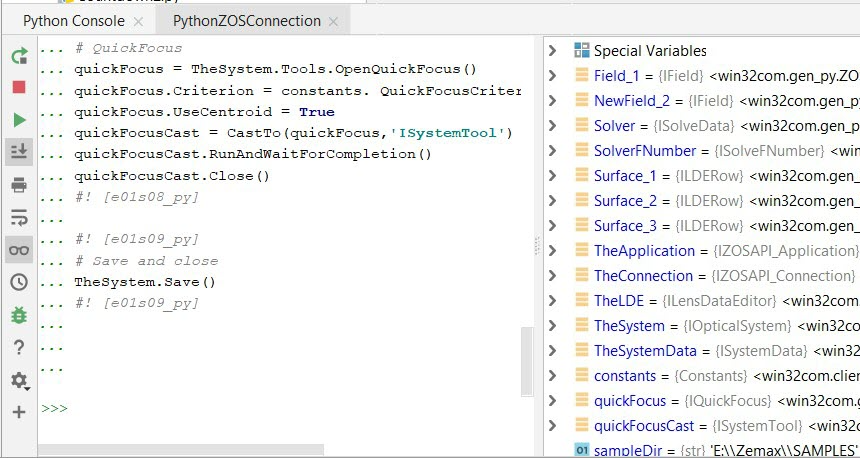Select the NewField_2 variable name

tap(630, 100)
